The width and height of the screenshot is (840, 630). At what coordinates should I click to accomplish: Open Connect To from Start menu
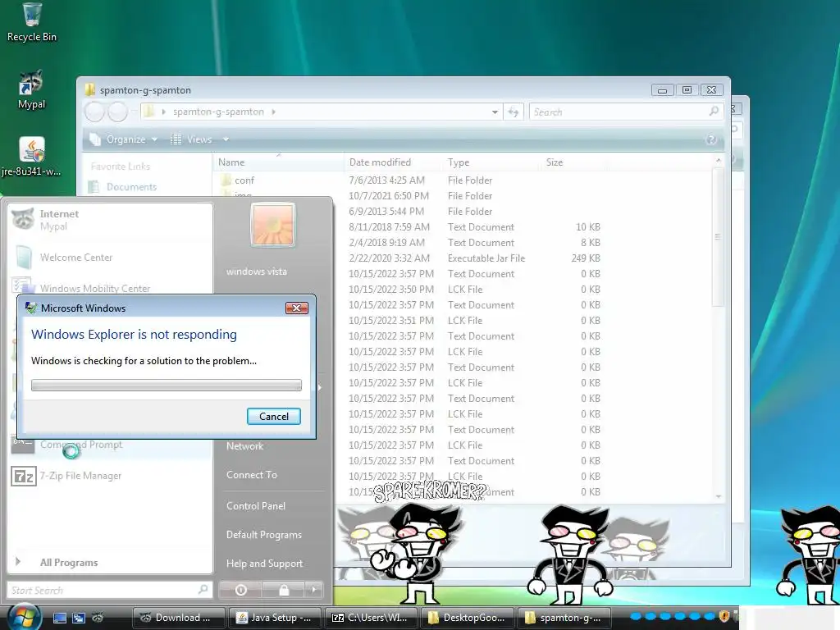pyautogui.click(x=252, y=475)
